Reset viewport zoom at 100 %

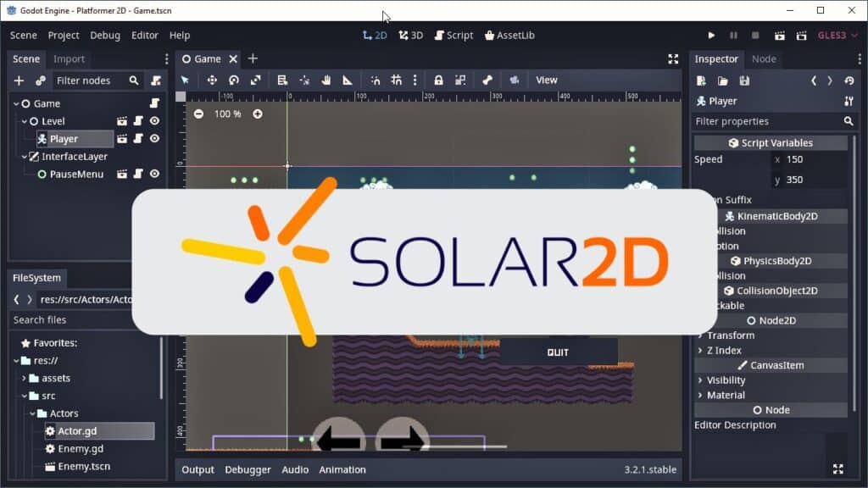pos(227,114)
